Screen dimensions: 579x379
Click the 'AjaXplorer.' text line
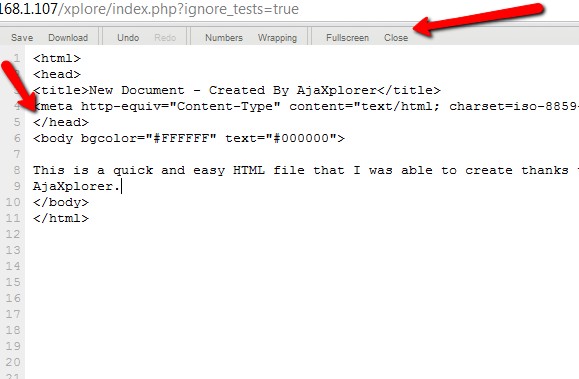click(76, 186)
